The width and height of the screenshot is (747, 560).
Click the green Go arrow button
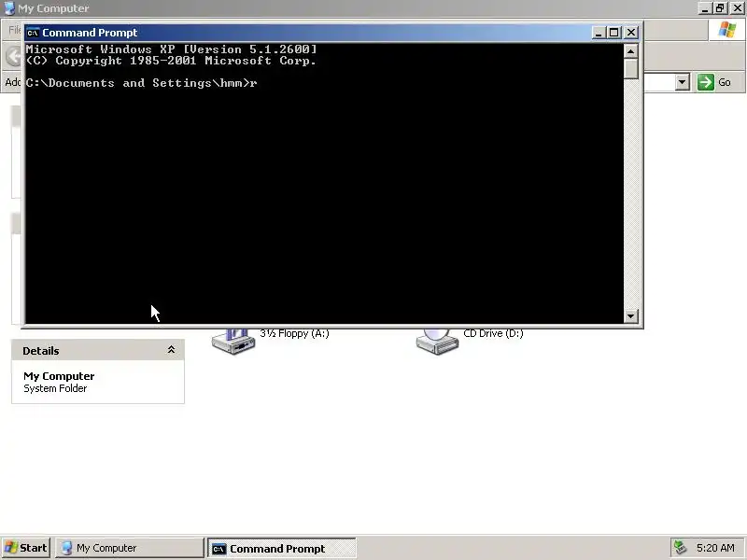706,82
